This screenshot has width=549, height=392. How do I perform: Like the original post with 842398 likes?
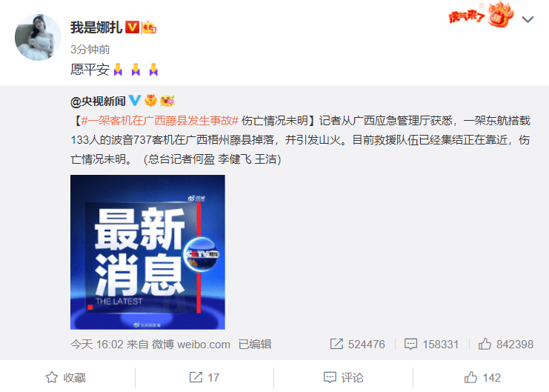[x=505, y=344]
